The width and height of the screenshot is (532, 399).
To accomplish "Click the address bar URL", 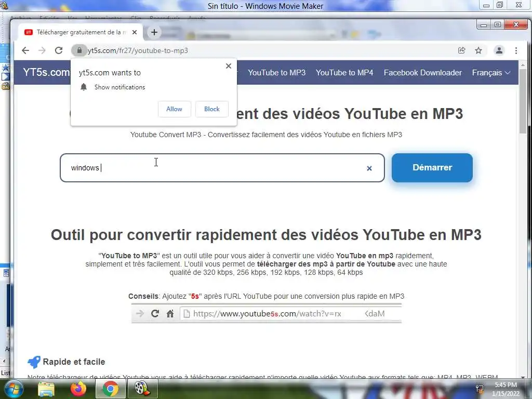I will click(138, 50).
